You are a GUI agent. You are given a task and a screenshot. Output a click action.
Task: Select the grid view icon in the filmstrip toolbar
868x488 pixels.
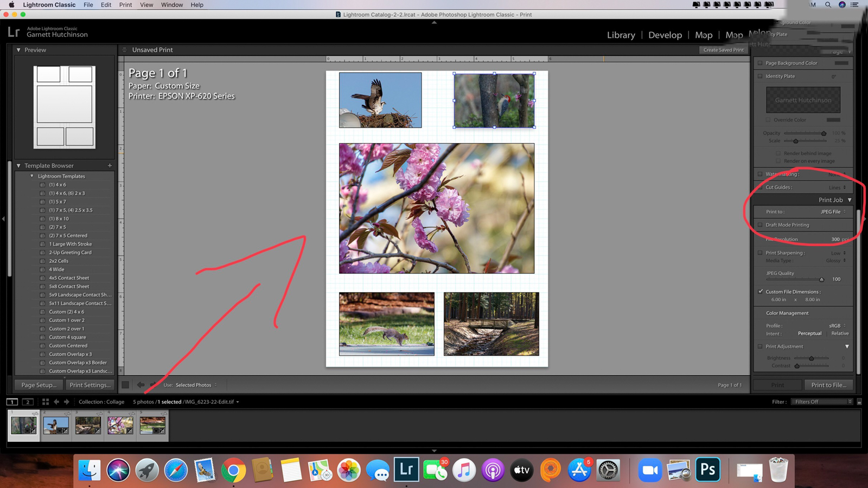[45, 402]
